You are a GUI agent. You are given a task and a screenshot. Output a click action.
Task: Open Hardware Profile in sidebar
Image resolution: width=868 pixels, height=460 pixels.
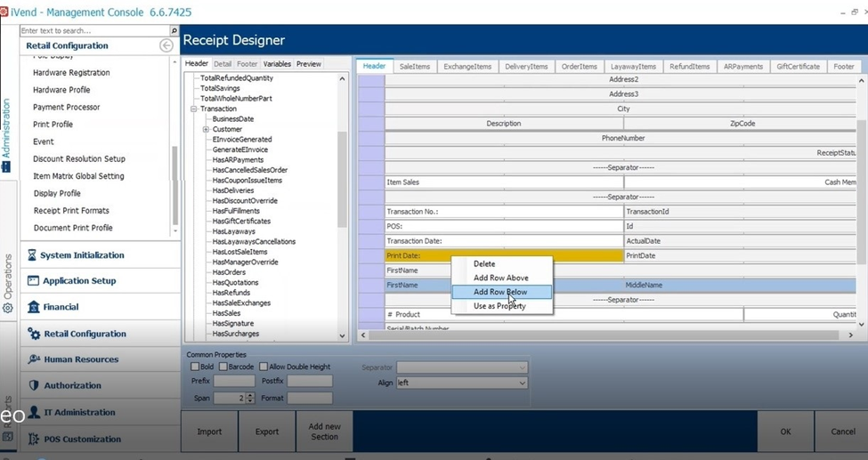pos(61,90)
